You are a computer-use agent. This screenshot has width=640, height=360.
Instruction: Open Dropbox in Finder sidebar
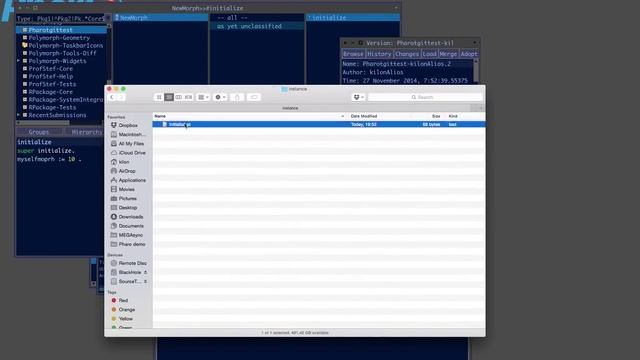[x=128, y=125]
